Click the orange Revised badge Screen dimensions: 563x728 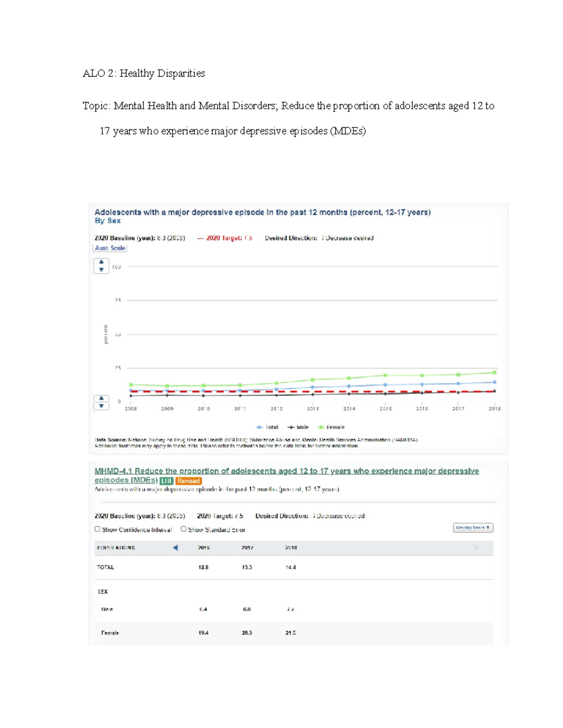click(x=189, y=481)
